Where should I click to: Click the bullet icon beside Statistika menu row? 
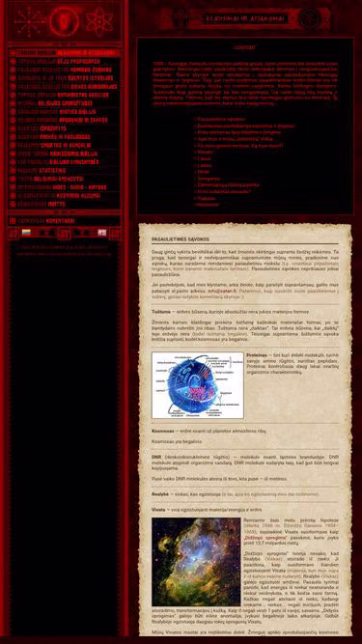pyautogui.click(x=14, y=171)
